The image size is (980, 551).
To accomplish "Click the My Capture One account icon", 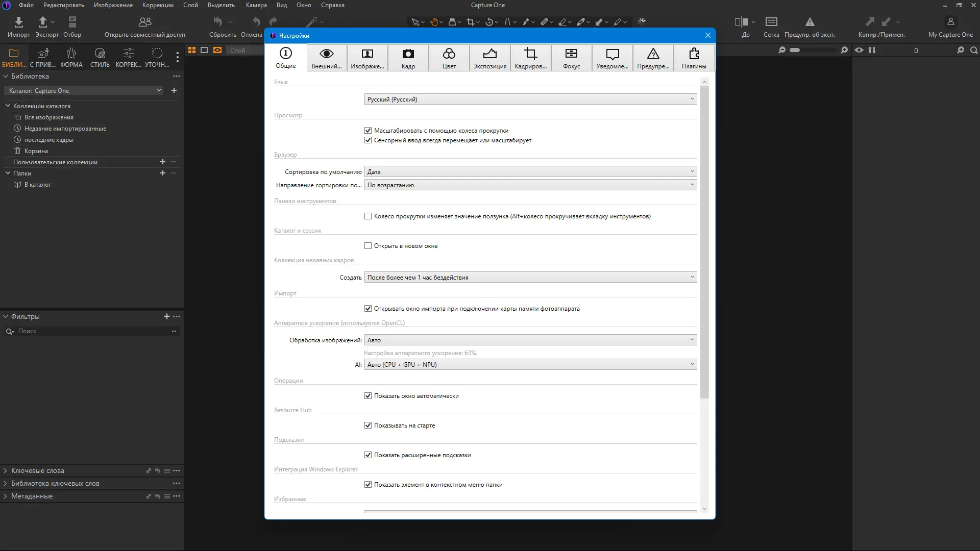I will click(x=950, y=22).
